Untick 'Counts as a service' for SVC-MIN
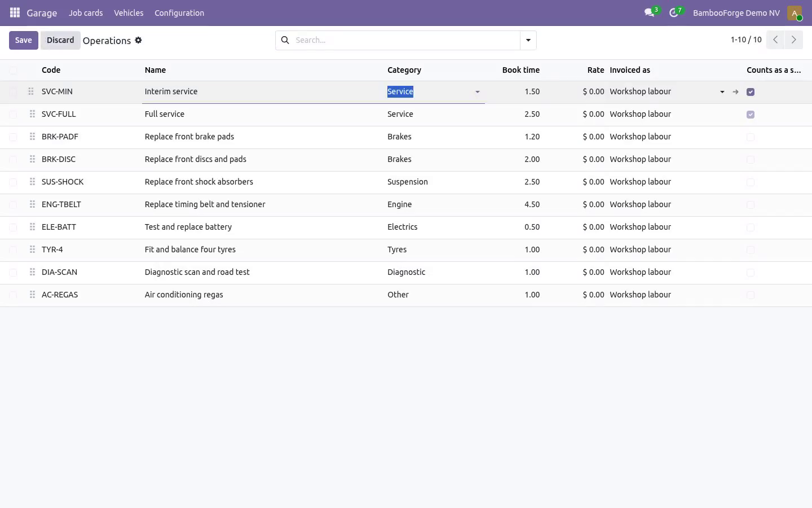812x508 pixels. [x=751, y=92]
